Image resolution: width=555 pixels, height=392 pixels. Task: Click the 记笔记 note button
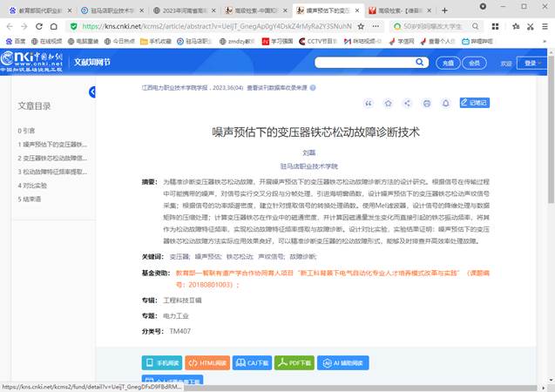coord(475,103)
